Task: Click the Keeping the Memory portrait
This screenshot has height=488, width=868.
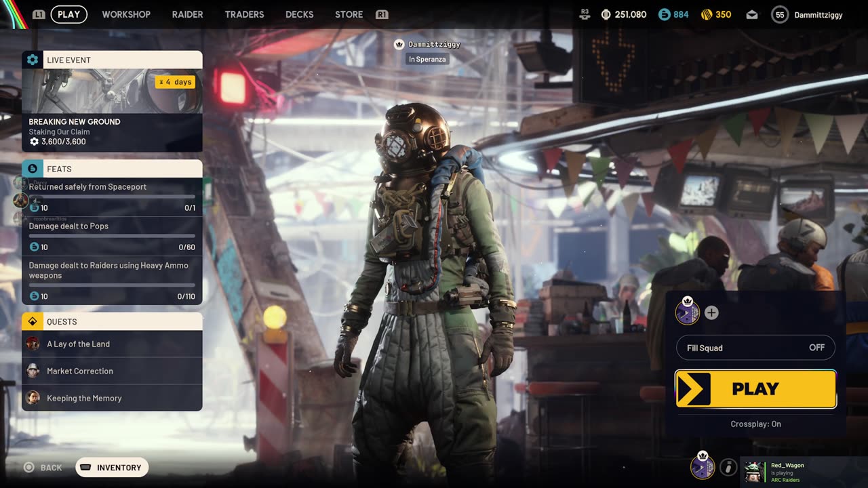Action: click(x=33, y=398)
